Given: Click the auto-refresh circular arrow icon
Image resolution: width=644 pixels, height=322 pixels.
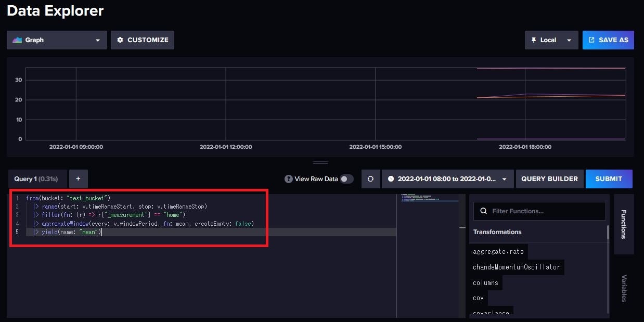Looking at the screenshot, I should [370, 178].
